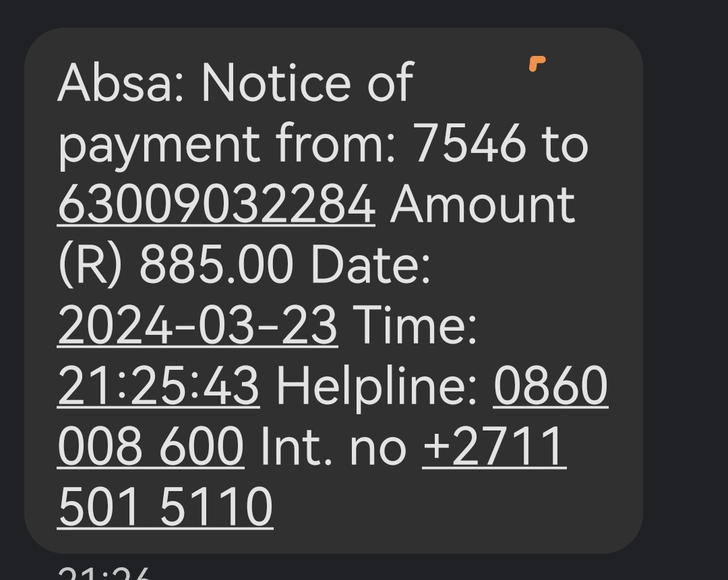Tap the underlined '501 5110' number segment
Screen dimensions: 728x580
[165, 507]
